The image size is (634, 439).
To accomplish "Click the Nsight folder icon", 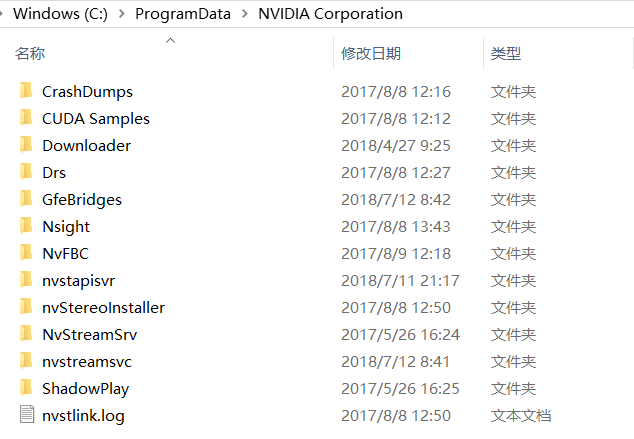I will coord(26,226).
